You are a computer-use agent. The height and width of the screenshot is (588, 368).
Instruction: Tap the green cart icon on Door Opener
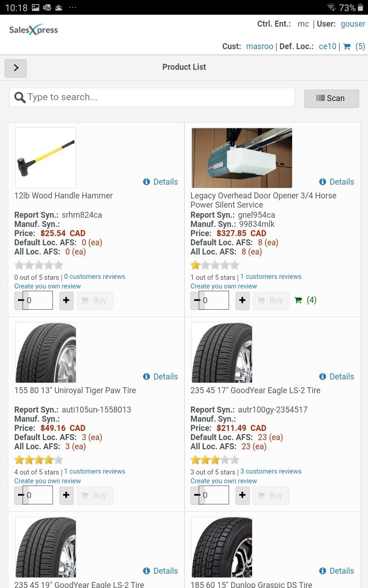coord(298,300)
